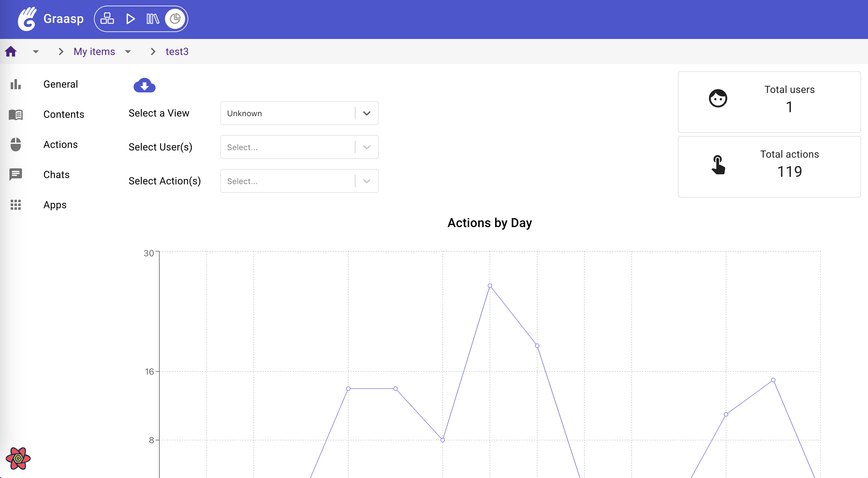The height and width of the screenshot is (478, 868).
Task: Select the Analytics pie chart icon
Action: 175,19
